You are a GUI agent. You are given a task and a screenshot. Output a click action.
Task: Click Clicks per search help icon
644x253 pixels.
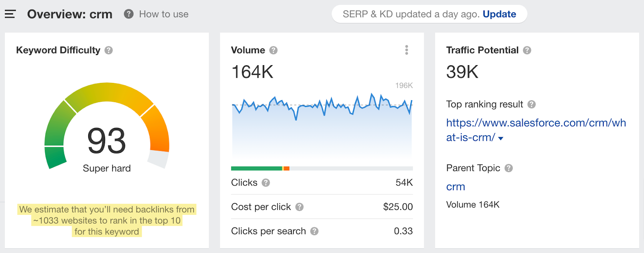pos(314,231)
